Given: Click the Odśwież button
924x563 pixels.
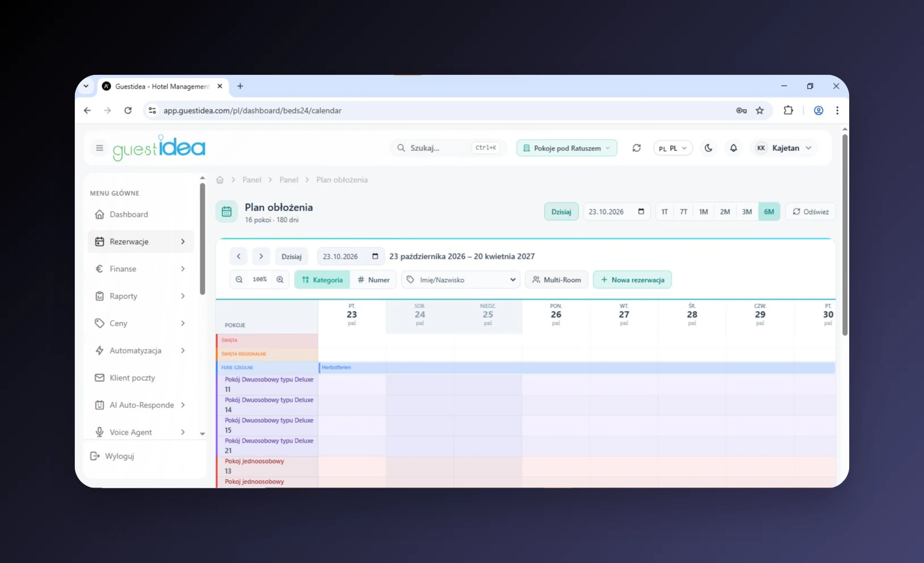Looking at the screenshot, I should [x=811, y=212].
